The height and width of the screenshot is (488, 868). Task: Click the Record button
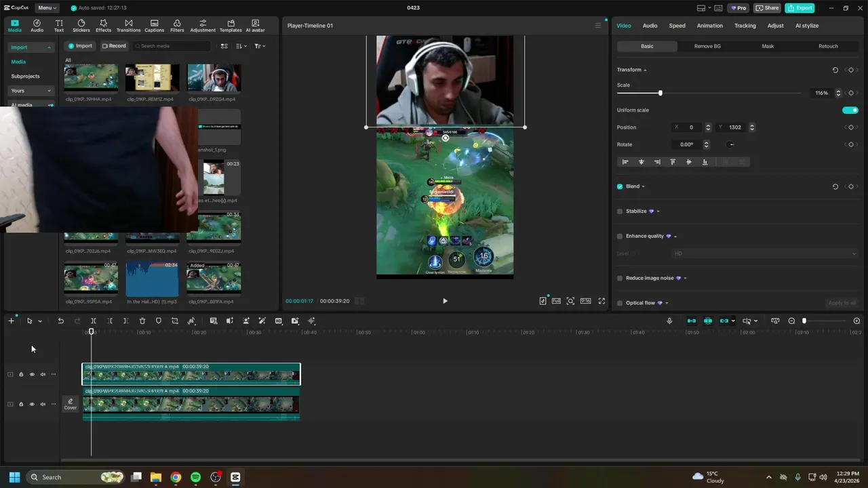point(114,46)
